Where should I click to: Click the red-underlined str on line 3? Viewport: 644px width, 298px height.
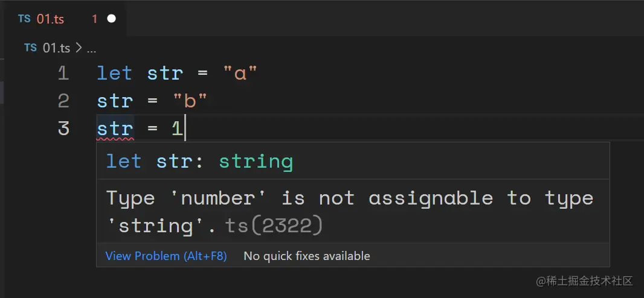click(x=115, y=128)
